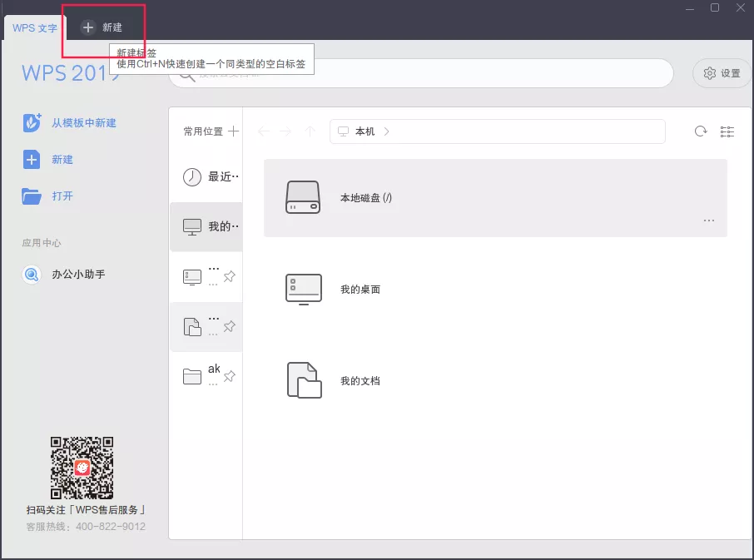Select the 我的 computer monitor icon

(192, 227)
